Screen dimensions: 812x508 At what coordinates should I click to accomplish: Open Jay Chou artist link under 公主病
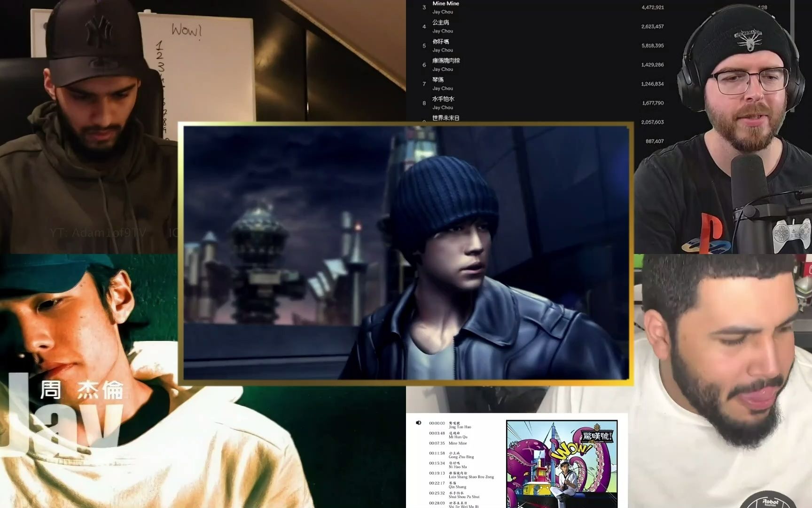(x=443, y=31)
